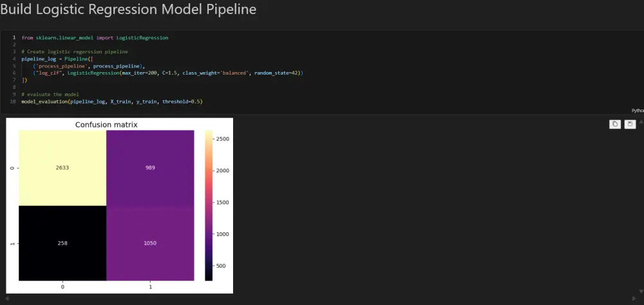This screenshot has height=305, width=644.
Task: Click the Build Logistic Regression Model Pipeline heading
Action: pyautogui.click(x=128, y=10)
